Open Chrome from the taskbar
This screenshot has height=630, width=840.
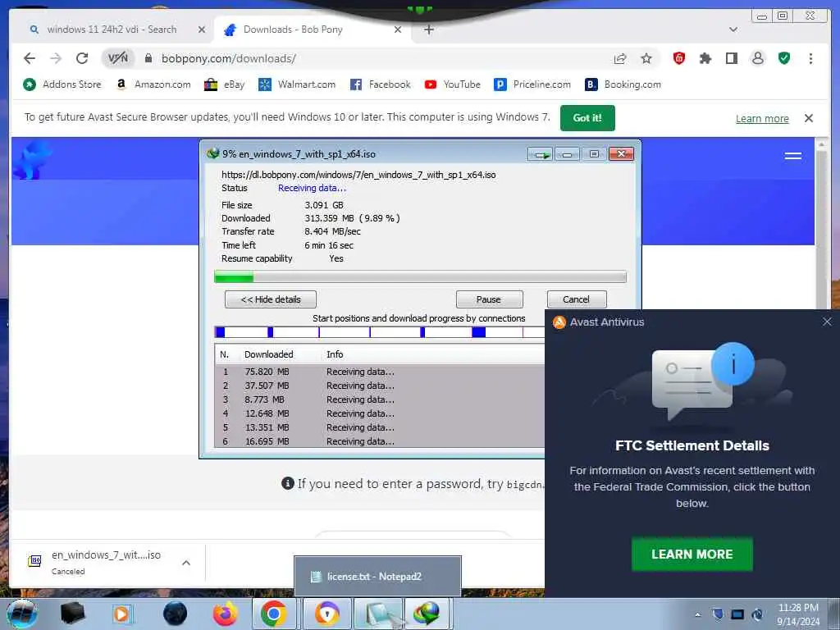click(x=274, y=614)
